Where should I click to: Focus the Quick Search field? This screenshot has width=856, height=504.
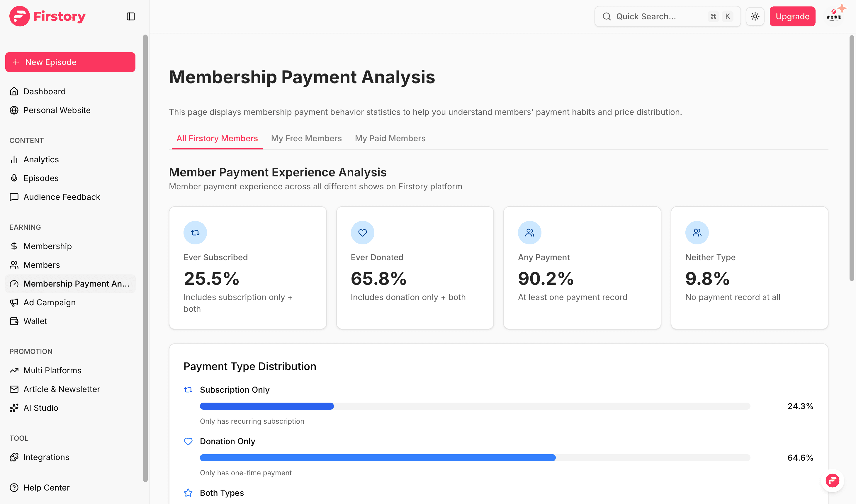click(x=668, y=16)
